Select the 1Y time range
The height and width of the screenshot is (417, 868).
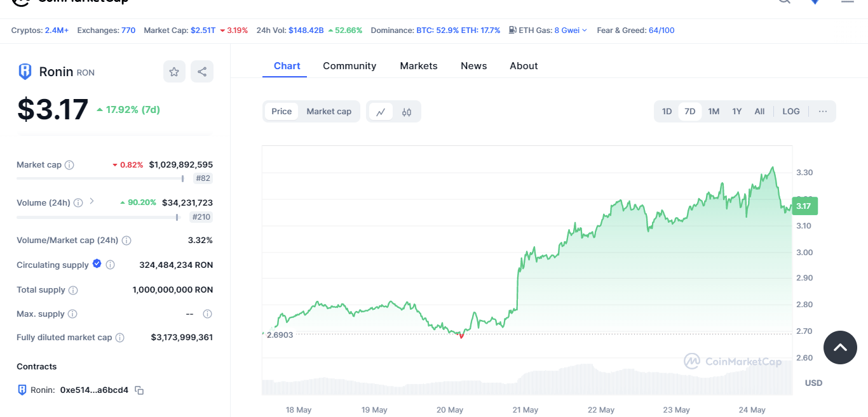(737, 112)
